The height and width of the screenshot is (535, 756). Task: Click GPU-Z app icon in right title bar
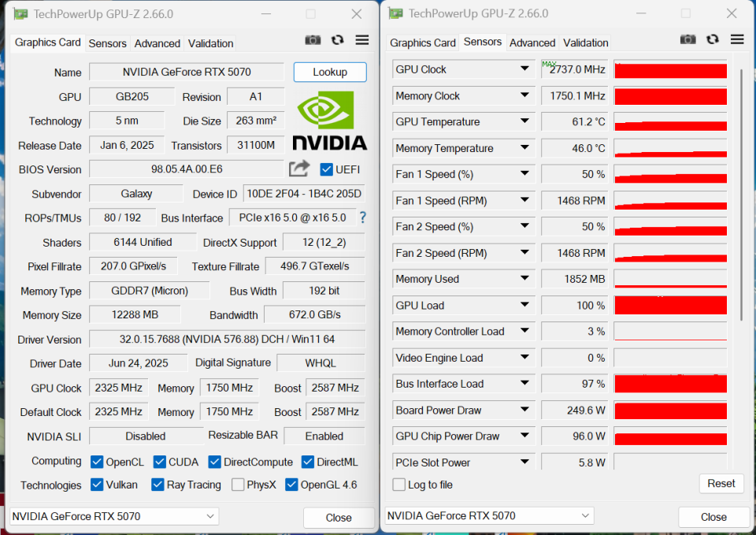pos(396,13)
